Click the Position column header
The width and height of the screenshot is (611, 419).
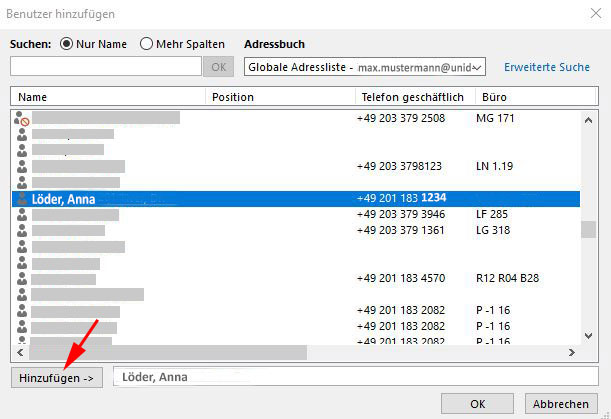pyautogui.click(x=279, y=97)
